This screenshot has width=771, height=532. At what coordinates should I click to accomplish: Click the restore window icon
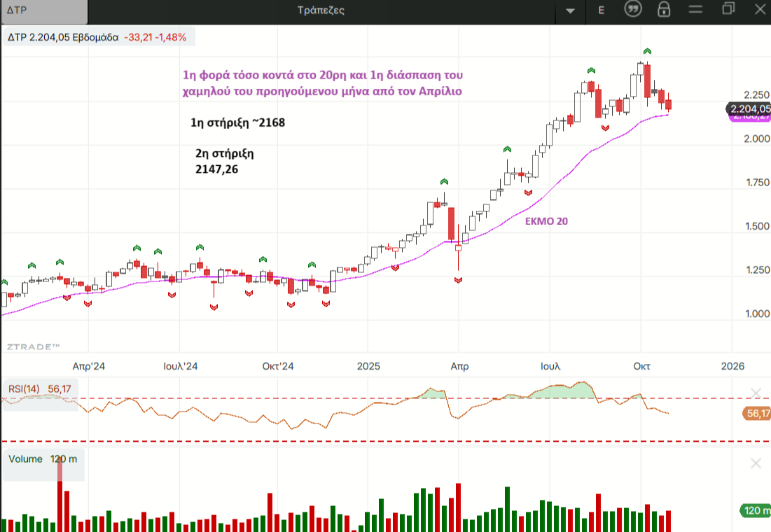pos(728,9)
